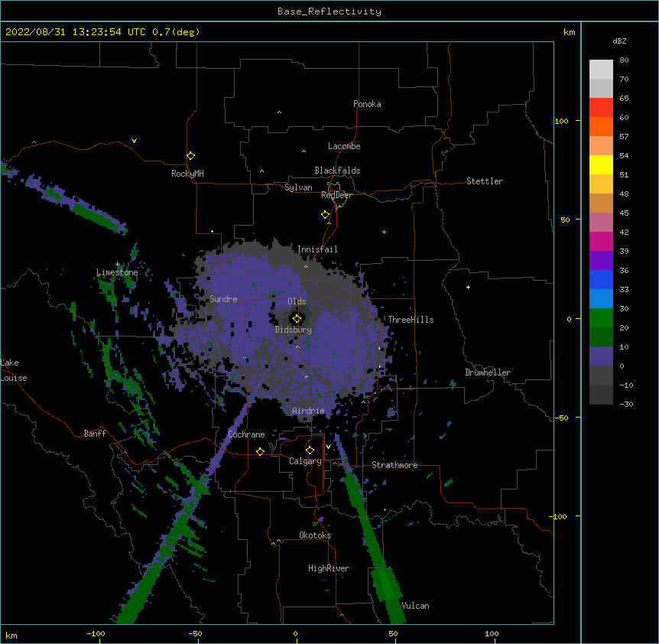
Task: Select the HighRiver label
Action: tap(329, 568)
